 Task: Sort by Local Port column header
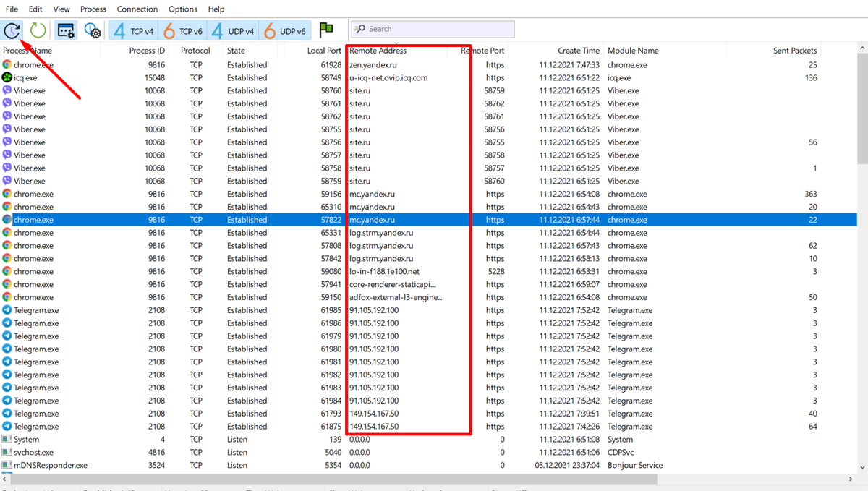[323, 51]
